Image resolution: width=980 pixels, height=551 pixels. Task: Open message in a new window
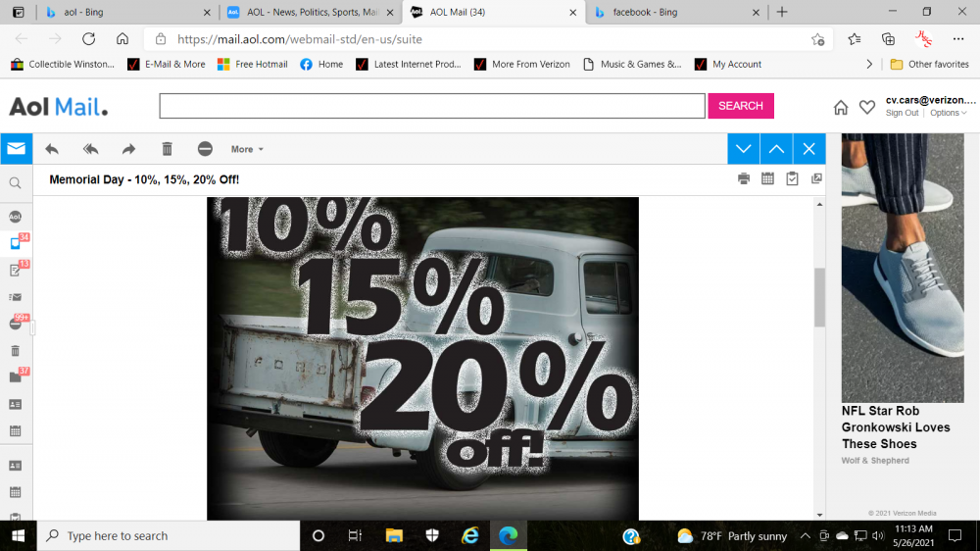point(816,178)
